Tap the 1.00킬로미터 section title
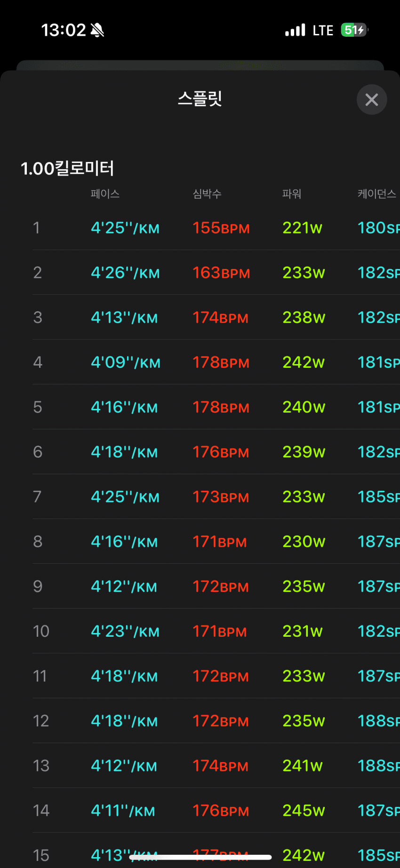The height and width of the screenshot is (868, 400). coord(67,168)
